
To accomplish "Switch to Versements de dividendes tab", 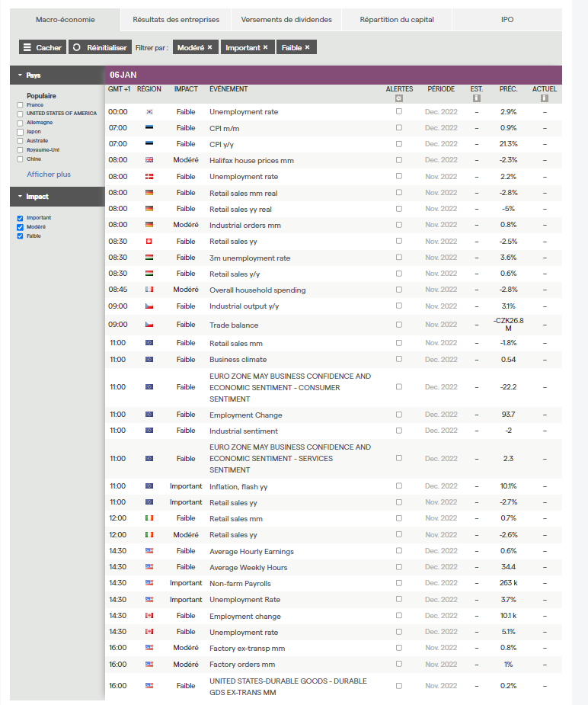I will pos(286,20).
